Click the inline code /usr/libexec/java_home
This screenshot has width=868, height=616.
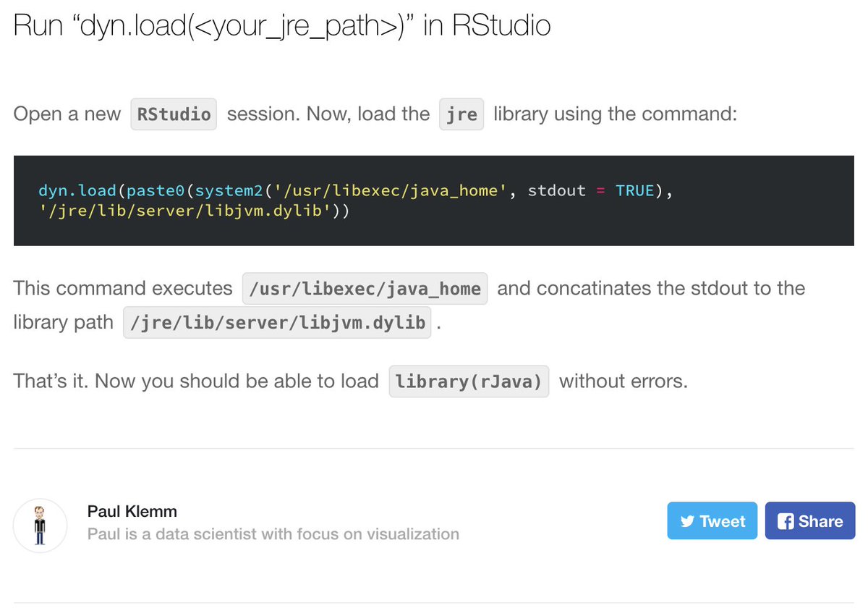(365, 289)
